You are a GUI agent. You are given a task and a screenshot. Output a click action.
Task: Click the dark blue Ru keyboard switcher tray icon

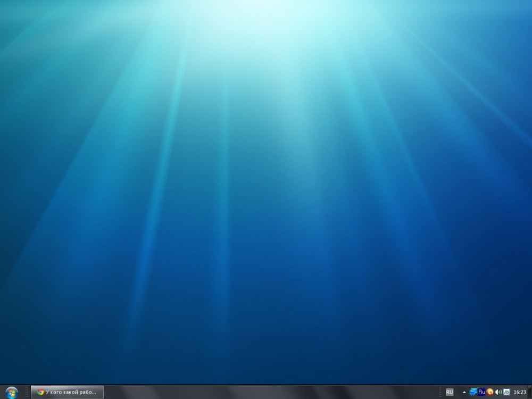point(481,392)
